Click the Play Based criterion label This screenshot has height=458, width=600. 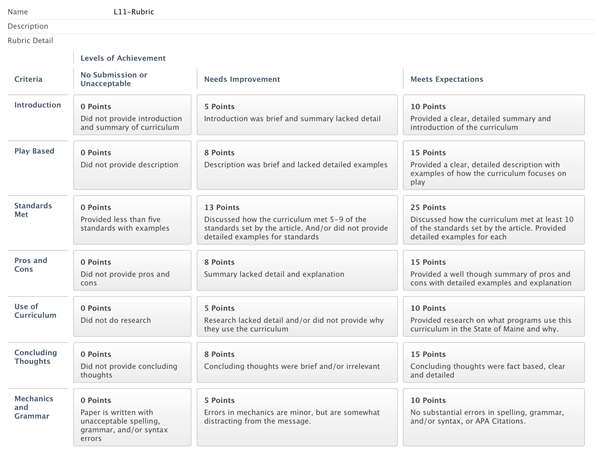click(x=34, y=151)
